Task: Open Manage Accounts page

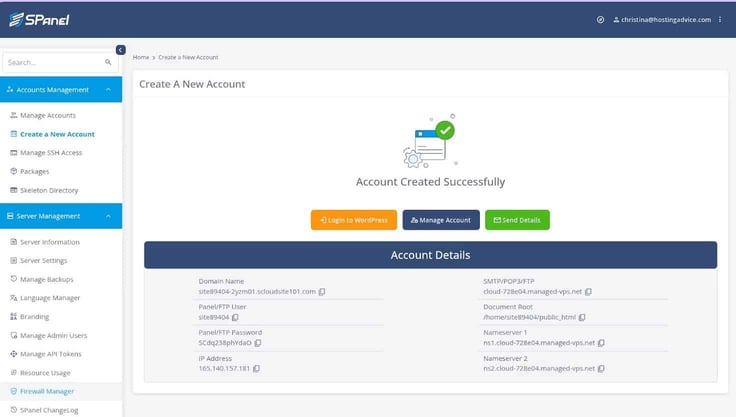Action: pyautogui.click(x=47, y=115)
